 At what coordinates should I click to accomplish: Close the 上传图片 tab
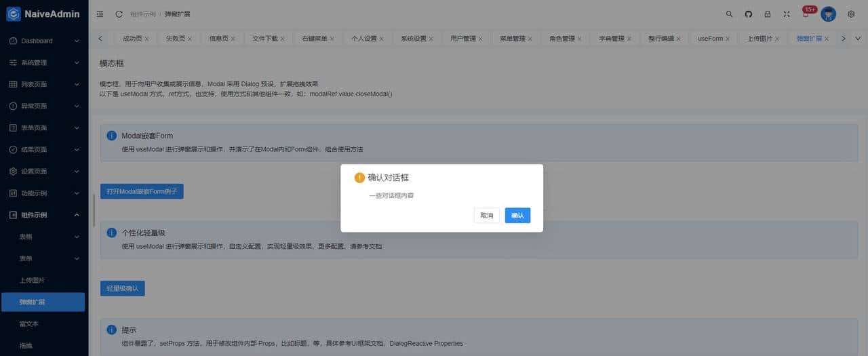[x=776, y=39]
